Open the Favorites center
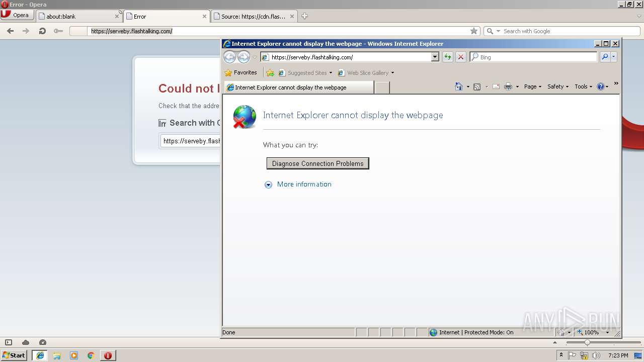Viewport: 644px width, 362px height. (x=240, y=73)
